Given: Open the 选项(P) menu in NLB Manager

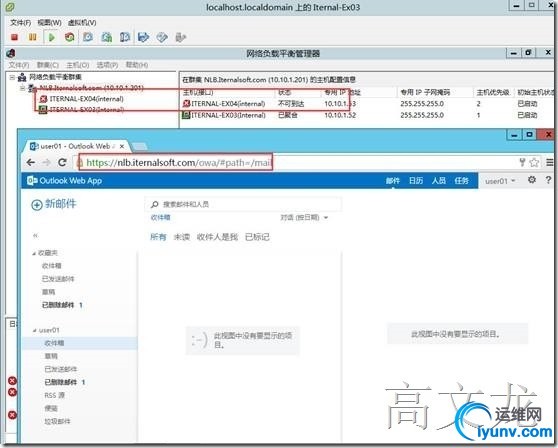Looking at the screenshot, I should coord(107,65).
